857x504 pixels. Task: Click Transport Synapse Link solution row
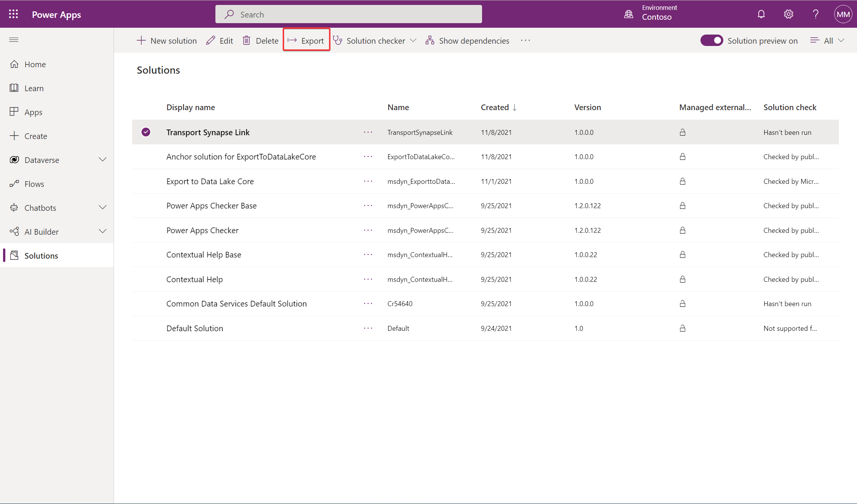208,132
